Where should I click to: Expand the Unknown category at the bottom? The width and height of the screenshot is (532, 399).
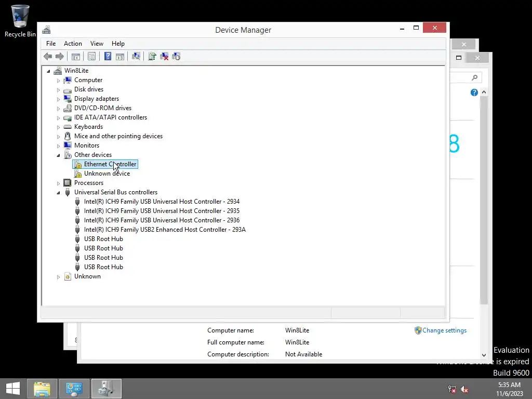(58, 277)
